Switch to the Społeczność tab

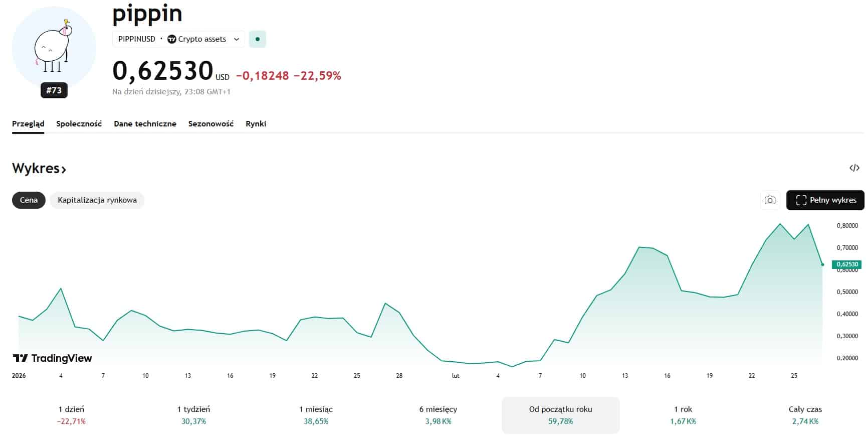[79, 124]
